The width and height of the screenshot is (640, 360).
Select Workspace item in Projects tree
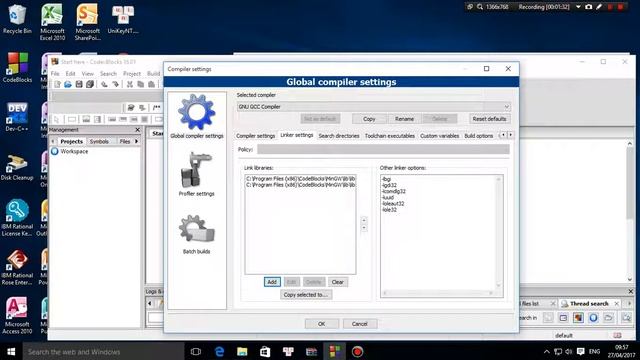(74, 151)
